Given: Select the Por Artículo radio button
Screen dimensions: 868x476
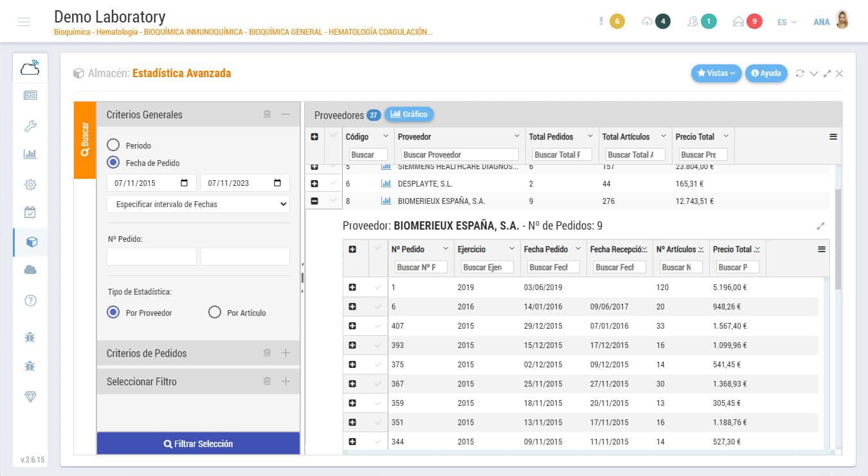Looking at the screenshot, I should (215, 313).
